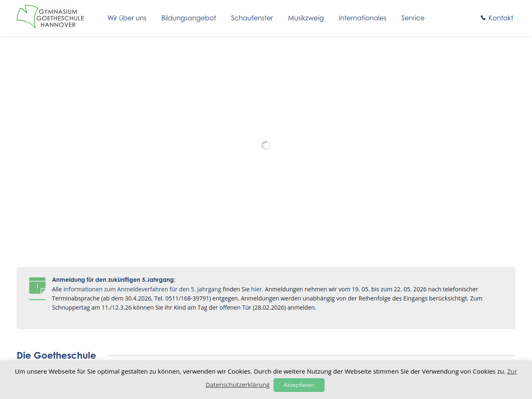Follow the "hier" link in the notice
This screenshot has height=399, width=532.
pyautogui.click(x=256, y=289)
